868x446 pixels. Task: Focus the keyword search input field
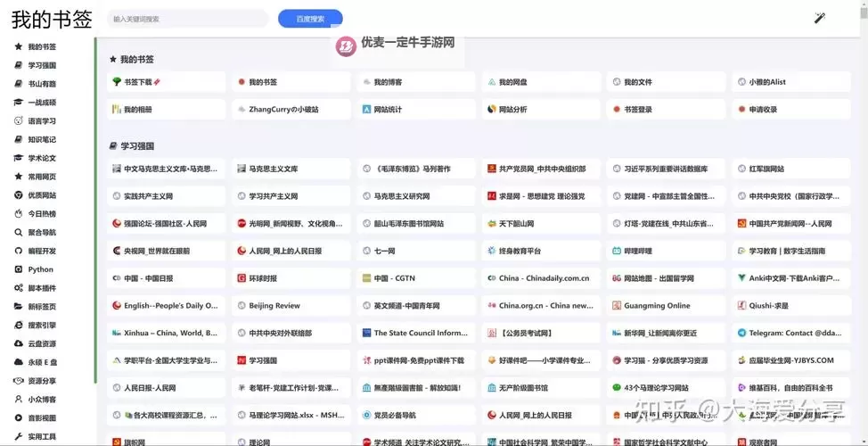(188, 19)
